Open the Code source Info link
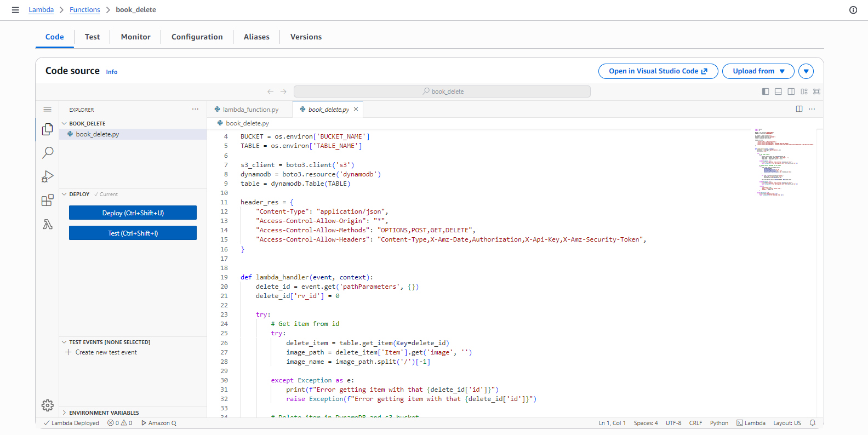Image resolution: width=868 pixels, height=435 pixels. 112,72
